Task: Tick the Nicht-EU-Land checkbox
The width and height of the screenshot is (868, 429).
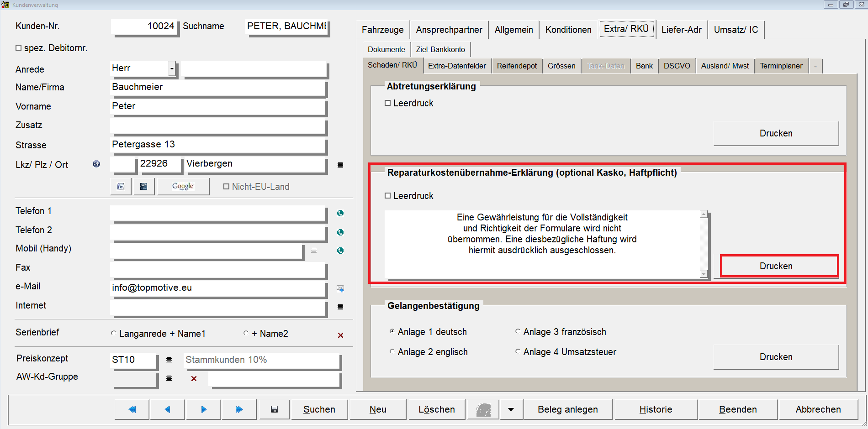Action: [226, 186]
